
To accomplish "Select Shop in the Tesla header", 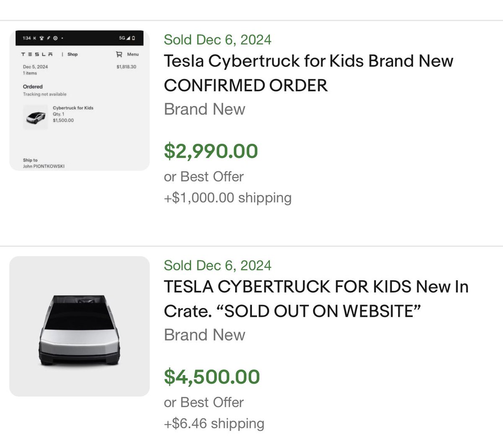I will tap(73, 54).
